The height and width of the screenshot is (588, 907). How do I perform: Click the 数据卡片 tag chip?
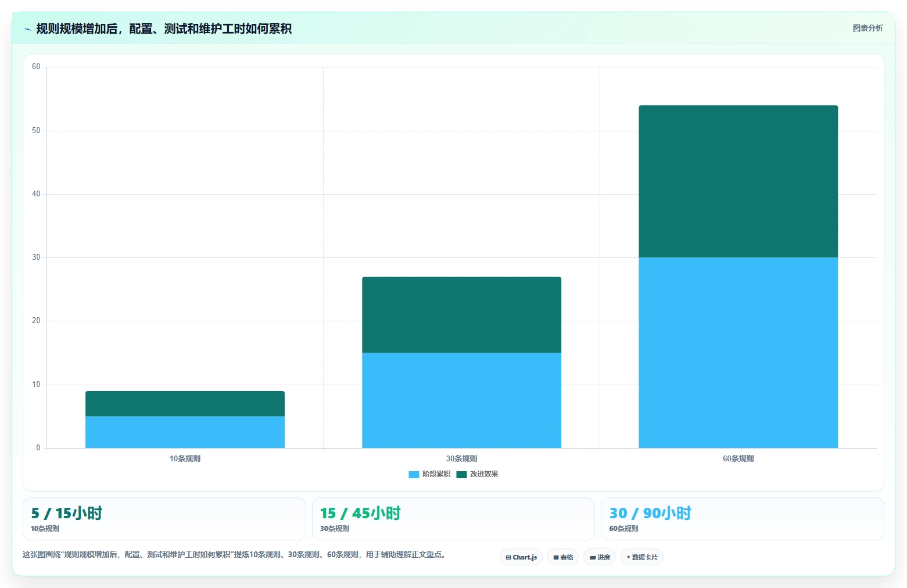[642, 557]
